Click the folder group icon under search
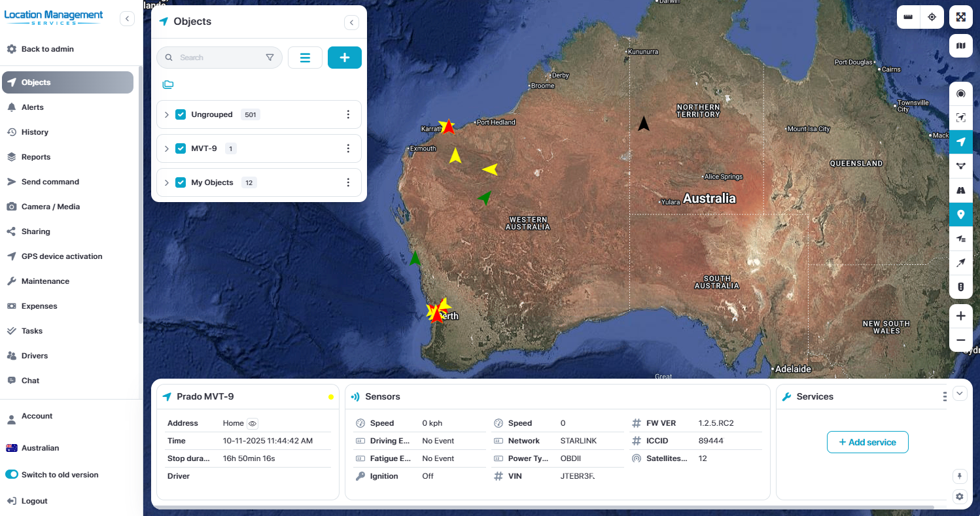 click(168, 84)
